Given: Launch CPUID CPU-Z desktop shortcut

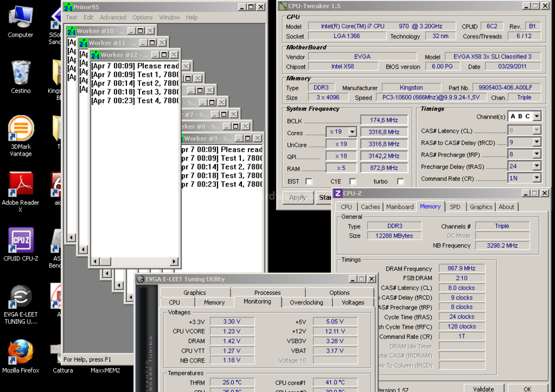Looking at the screenshot, I should (21, 244).
